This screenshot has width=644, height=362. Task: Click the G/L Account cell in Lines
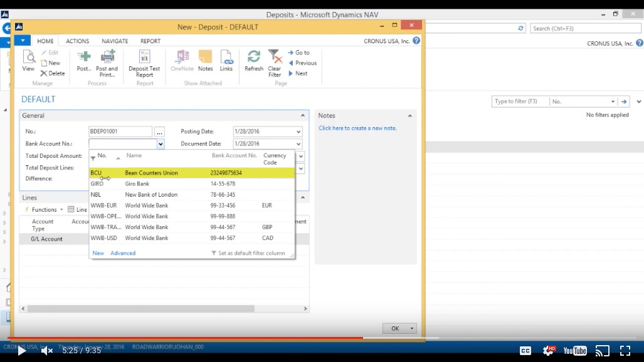tap(46, 239)
